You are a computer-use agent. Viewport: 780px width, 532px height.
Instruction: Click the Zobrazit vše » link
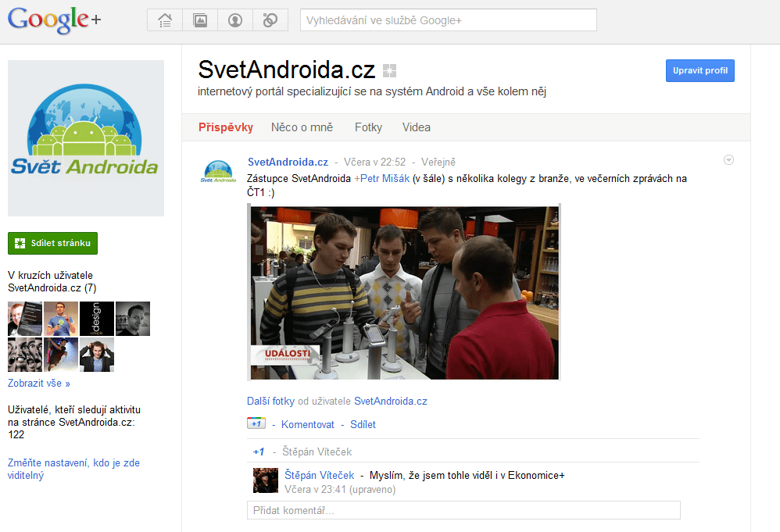[39, 384]
